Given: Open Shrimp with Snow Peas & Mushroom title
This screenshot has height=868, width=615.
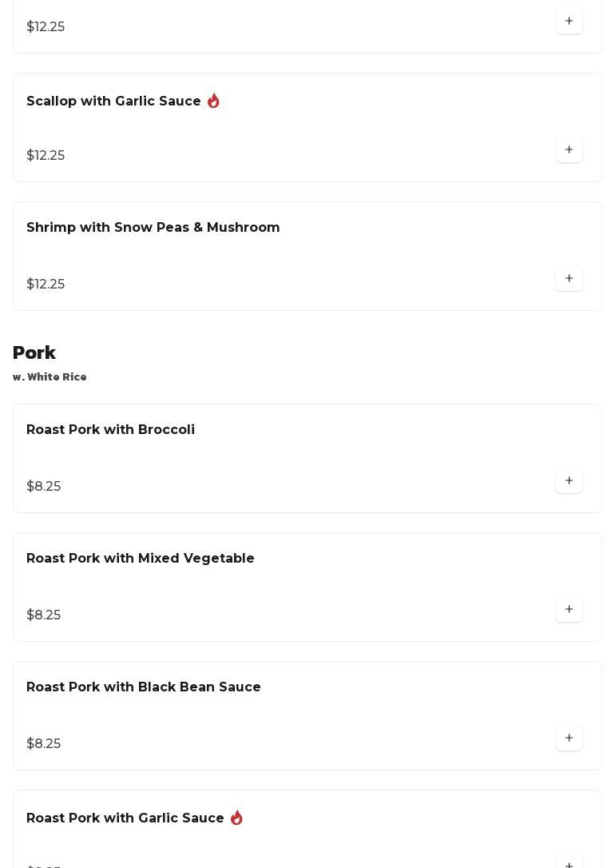Looking at the screenshot, I should coord(153,228).
